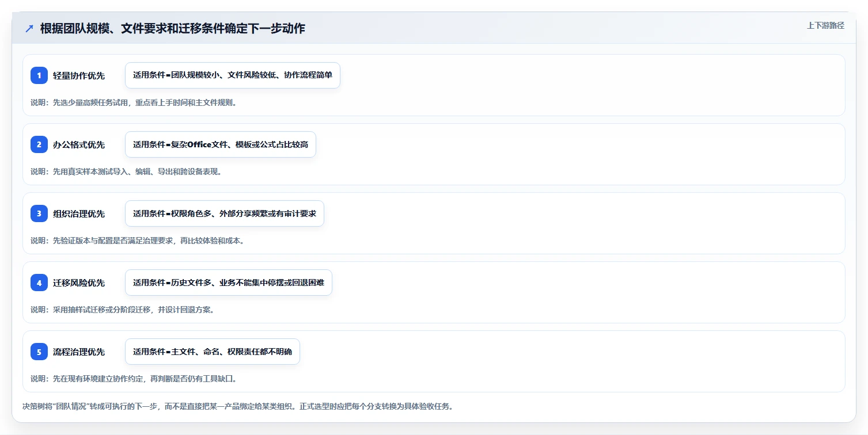Click the 历史文件多、业务不能集中停摆 condition box
This screenshot has height=435, width=868.
click(229, 283)
